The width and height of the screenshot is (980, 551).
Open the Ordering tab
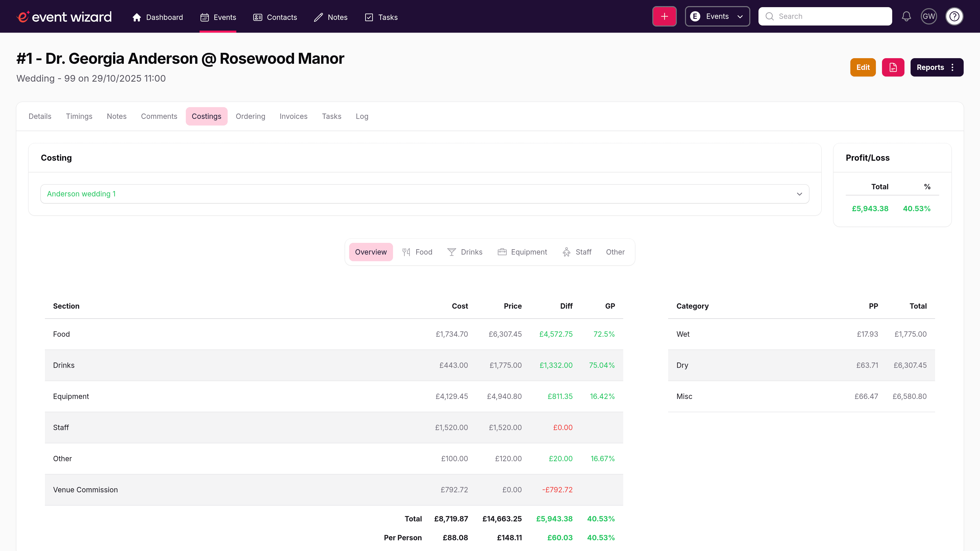[250, 116]
